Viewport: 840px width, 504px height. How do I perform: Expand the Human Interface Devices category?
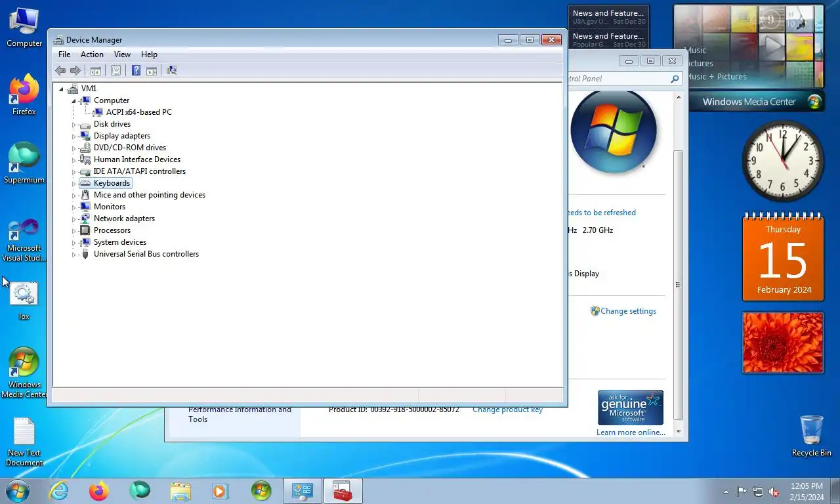pyautogui.click(x=73, y=160)
